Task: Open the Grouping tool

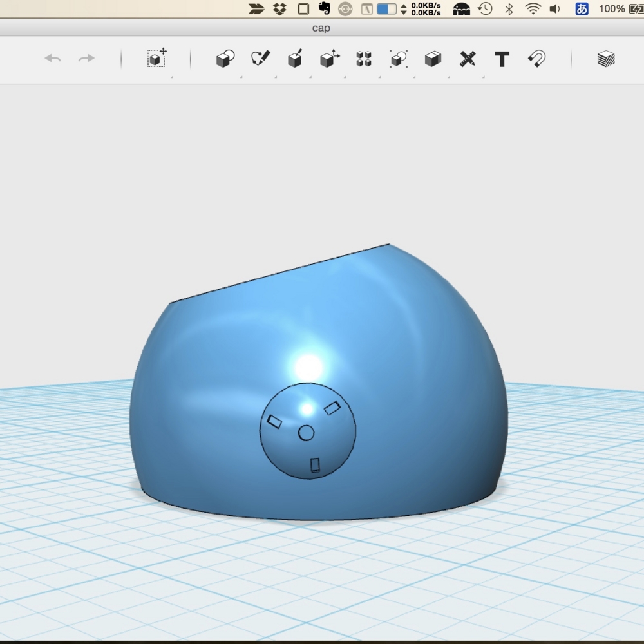Action: pos(399,59)
